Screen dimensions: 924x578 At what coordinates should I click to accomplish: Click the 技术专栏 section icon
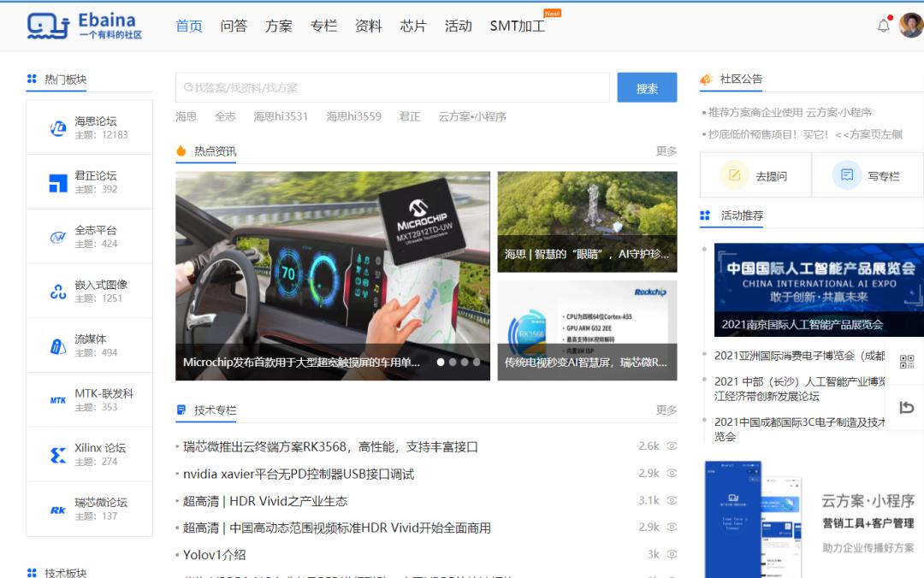pos(181,410)
